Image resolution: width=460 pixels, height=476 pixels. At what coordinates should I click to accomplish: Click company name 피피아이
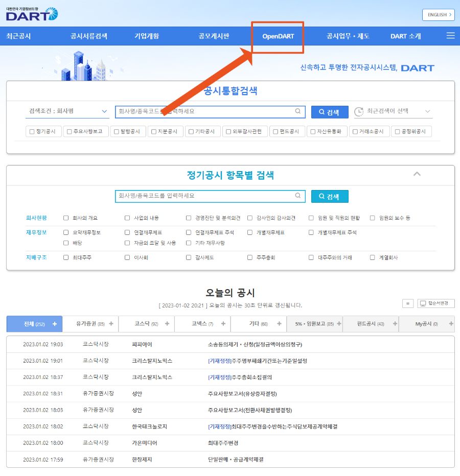coord(142,345)
